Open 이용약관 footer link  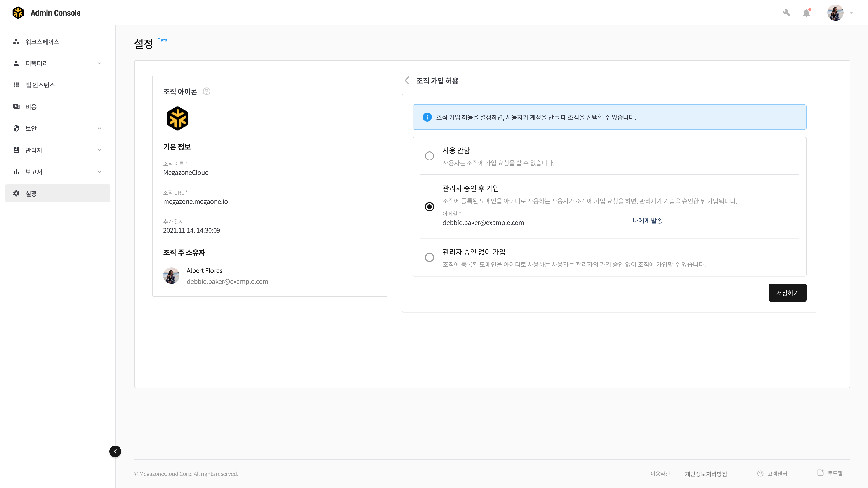660,474
